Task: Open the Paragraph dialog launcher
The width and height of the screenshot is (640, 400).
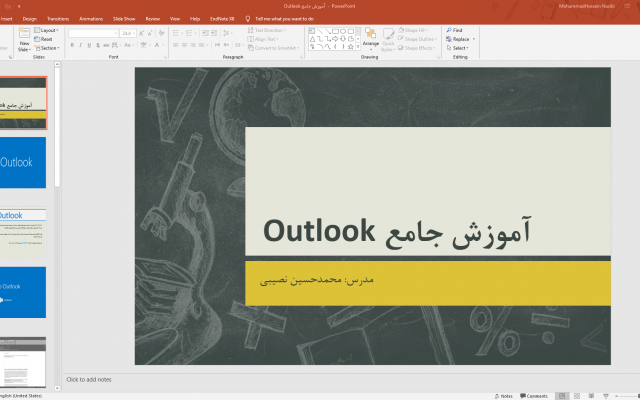Action: point(301,57)
